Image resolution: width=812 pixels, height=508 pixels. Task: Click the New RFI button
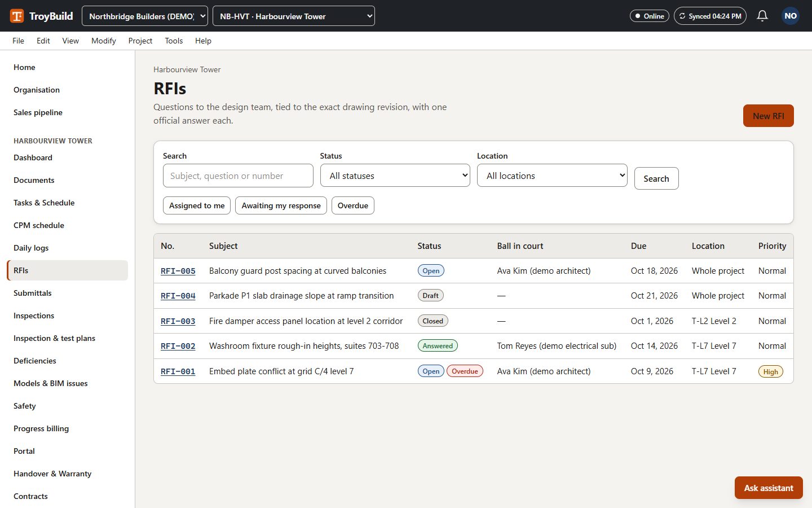pyautogui.click(x=769, y=116)
